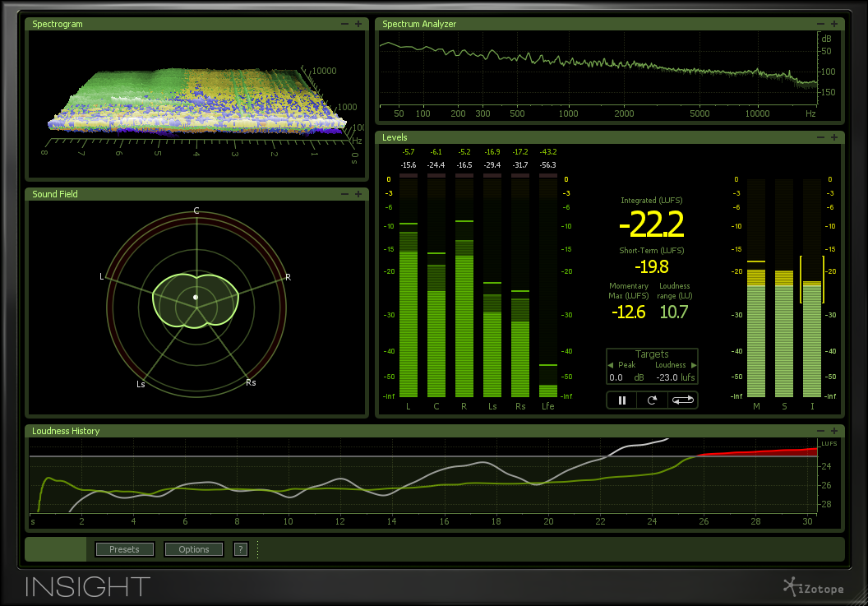Click the question mark help button
This screenshot has width=868, height=606.
point(240,549)
